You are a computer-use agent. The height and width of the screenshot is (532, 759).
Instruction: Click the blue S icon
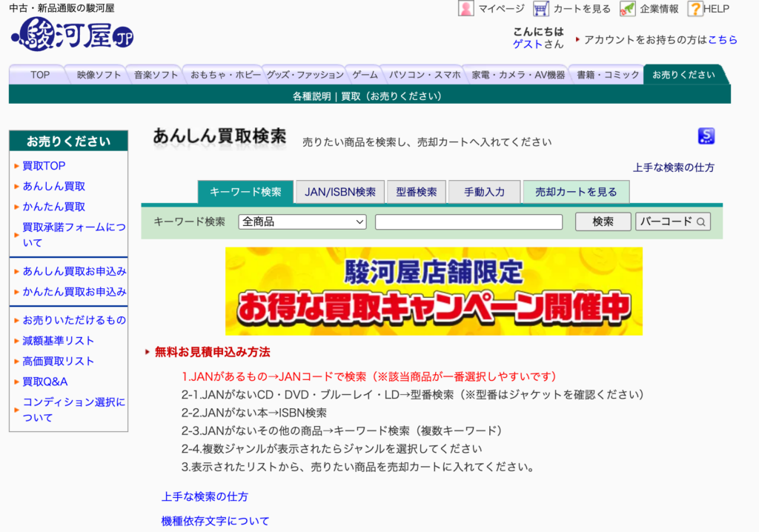point(706,136)
